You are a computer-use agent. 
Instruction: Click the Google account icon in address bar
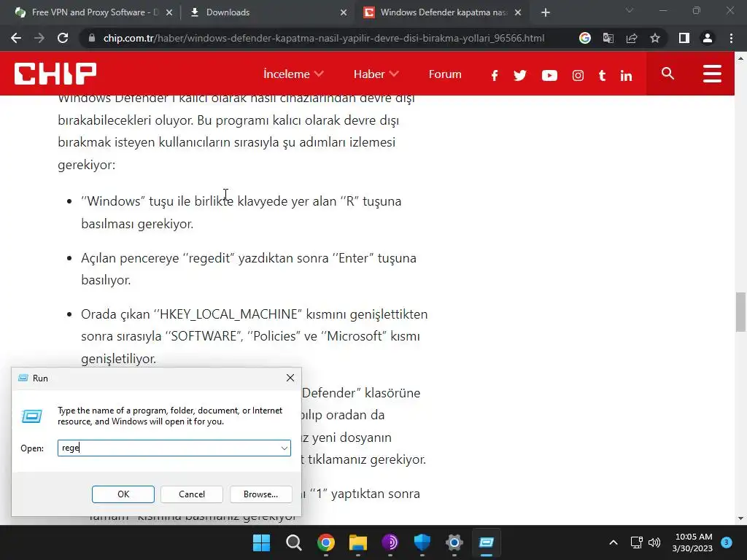coord(585,38)
